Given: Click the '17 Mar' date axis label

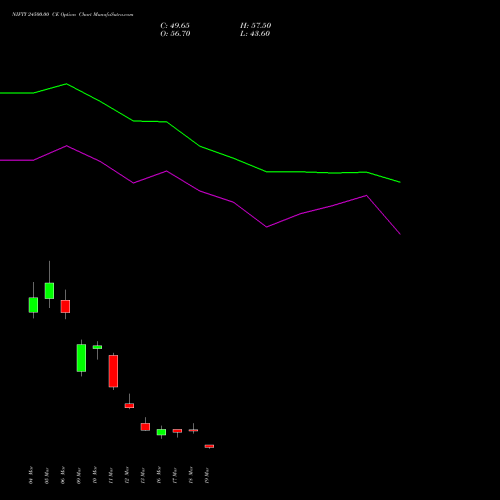Looking at the screenshot, I should click(x=175, y=476).
